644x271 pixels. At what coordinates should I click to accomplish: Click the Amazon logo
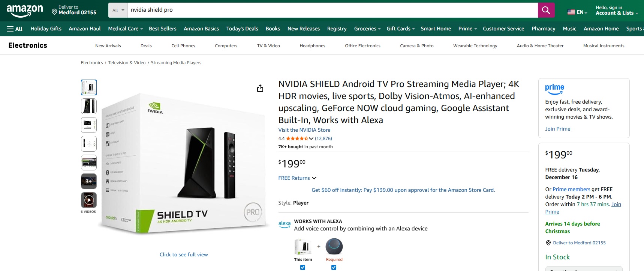[x=25, y=11]
